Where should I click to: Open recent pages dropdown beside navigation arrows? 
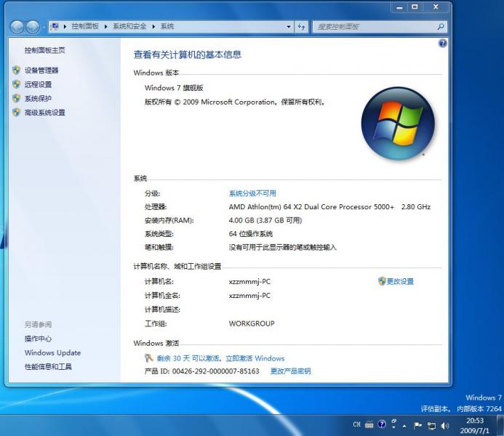click(x=44, y=28)
